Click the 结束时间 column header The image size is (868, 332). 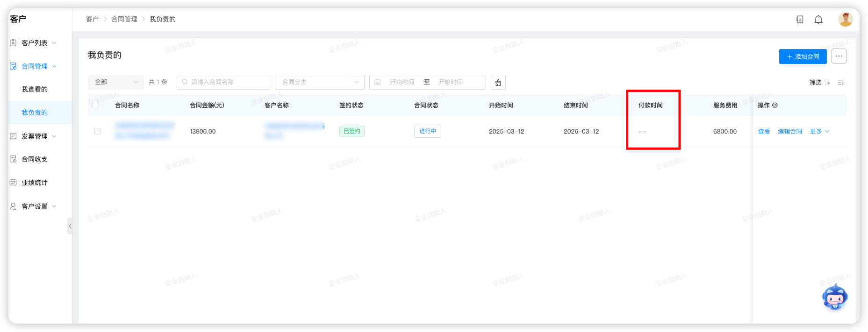(x=576, y=105)
